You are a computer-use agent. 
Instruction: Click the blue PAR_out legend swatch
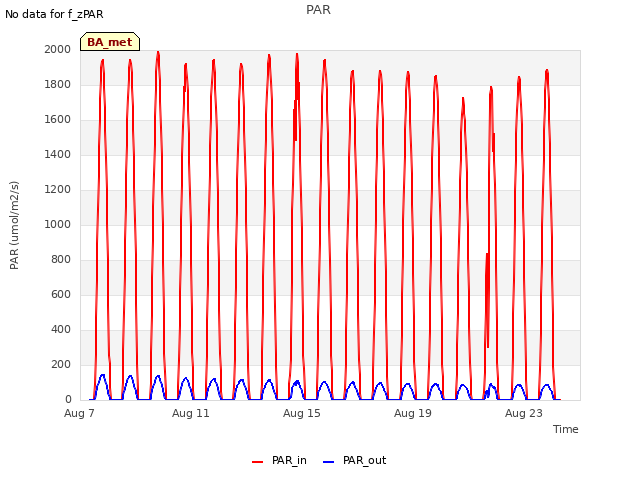click(329, 462)
